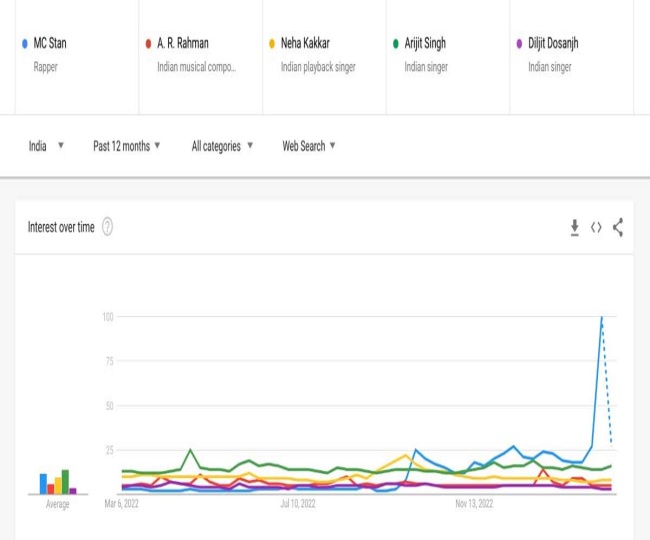The width and height of the screenshot is (650, 540).
Task: Click the yellow Neha Kakkar dot
Action: pyautogui.click(x=272, y=44)
